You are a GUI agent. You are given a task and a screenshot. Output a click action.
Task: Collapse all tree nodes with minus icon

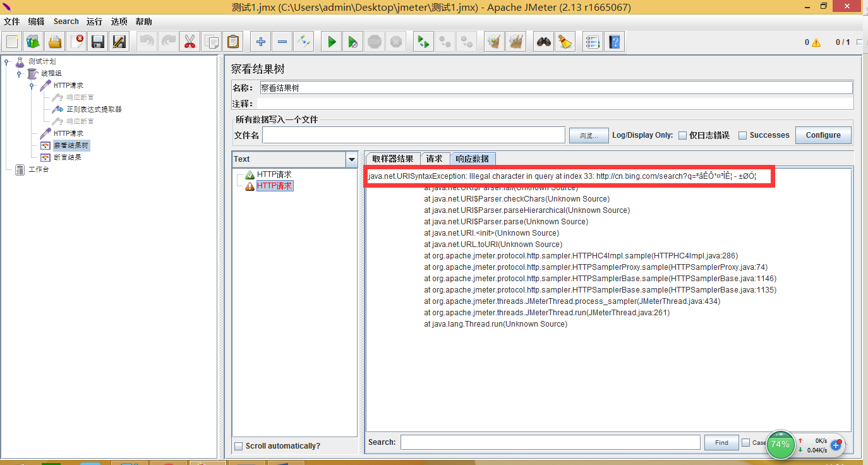pyautogui.click(x=282, y=42)
